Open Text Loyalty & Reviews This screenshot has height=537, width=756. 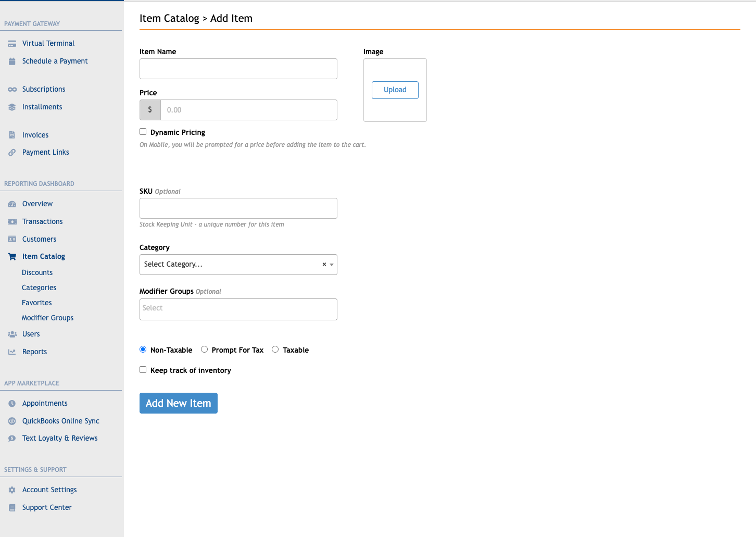coord(60,439)
